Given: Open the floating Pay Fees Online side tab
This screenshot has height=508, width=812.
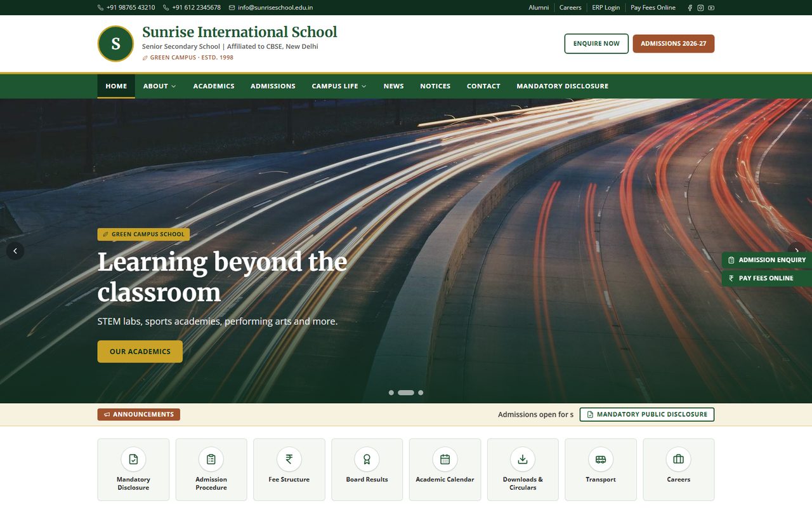Looking at the screenshot, I should [x=767, y=278].
